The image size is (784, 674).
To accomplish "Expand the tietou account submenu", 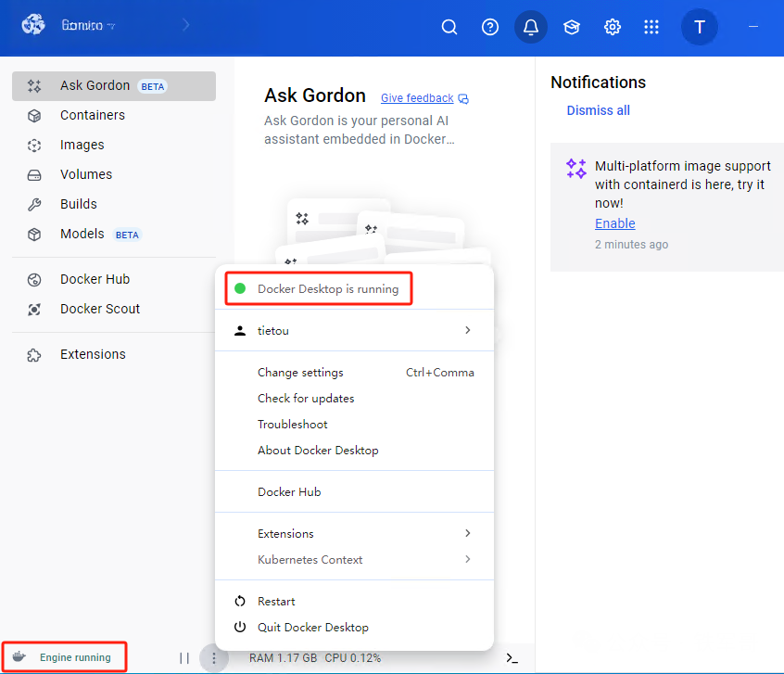I will pyautogui.click(x=273, y=330).
